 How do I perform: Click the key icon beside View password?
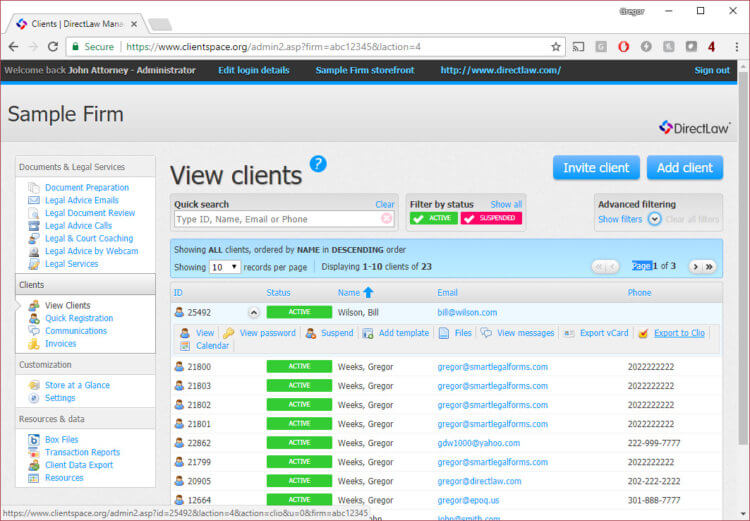pos(229,333)
